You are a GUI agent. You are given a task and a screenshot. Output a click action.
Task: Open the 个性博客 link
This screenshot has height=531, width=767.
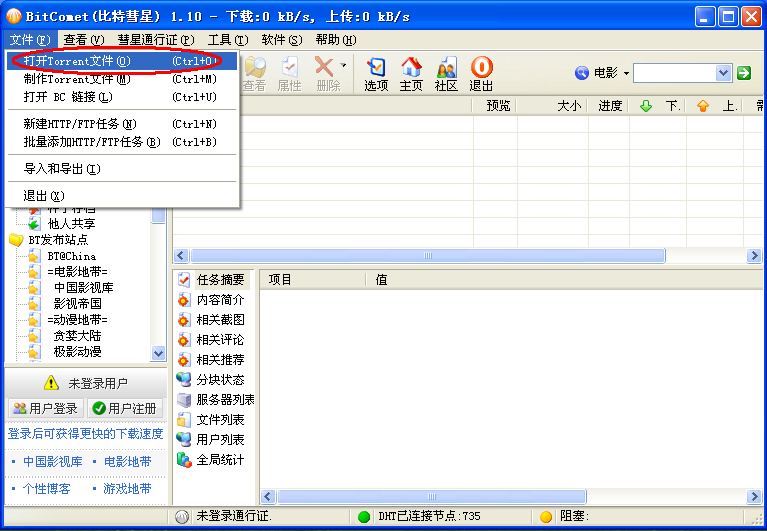coord(46,488)
